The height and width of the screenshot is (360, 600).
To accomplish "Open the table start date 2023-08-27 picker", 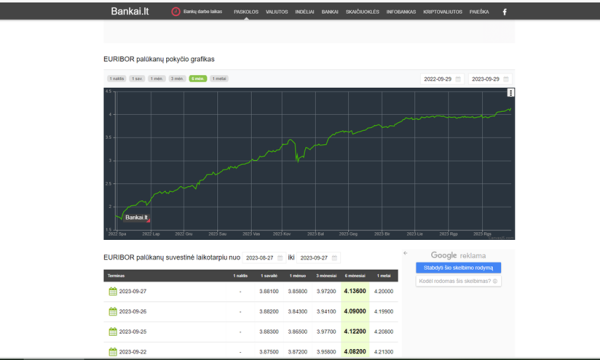I will click(x=264, y=258).
